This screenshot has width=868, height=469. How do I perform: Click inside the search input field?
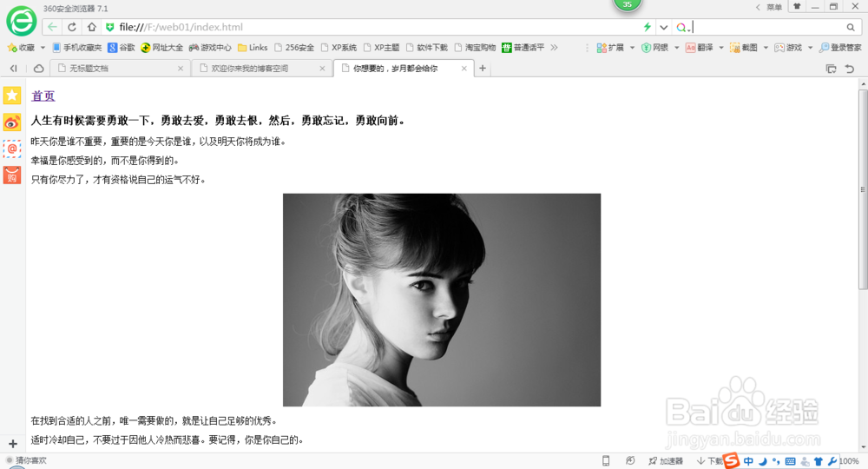pos(768,27)
